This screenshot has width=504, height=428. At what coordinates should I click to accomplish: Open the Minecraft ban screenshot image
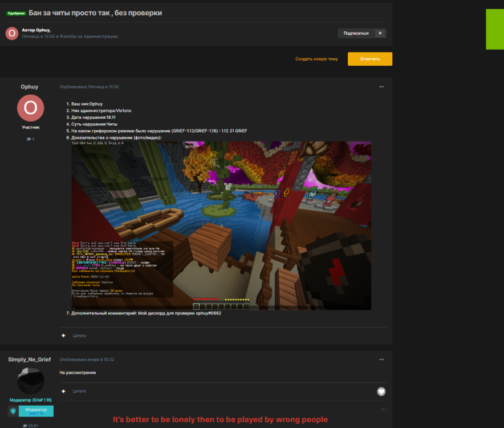(x=221, y=225)
